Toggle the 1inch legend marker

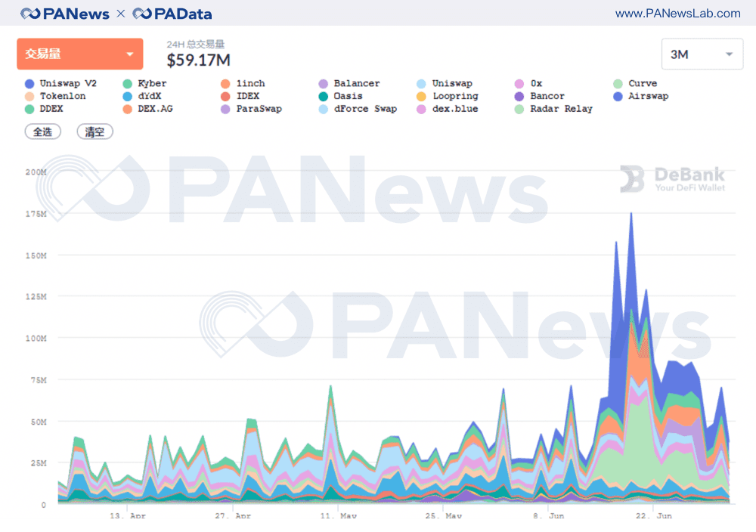tap(225, 84)
